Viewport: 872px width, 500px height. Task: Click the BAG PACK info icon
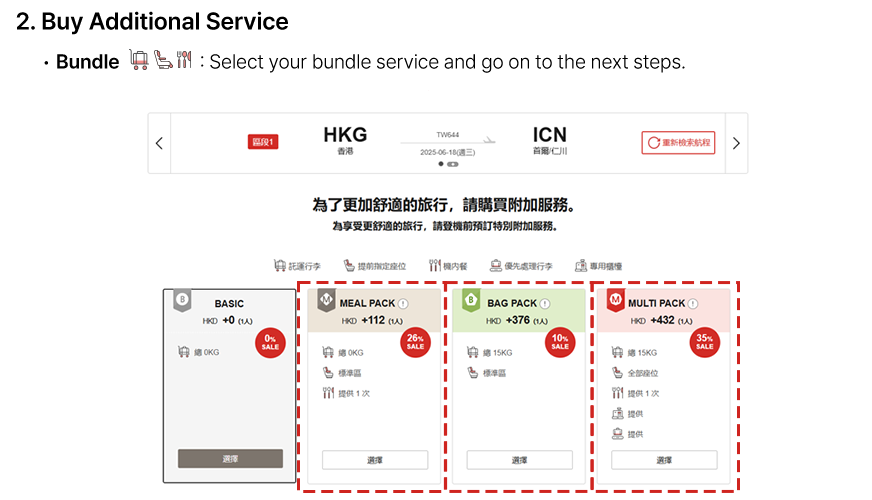coord(545,303)
